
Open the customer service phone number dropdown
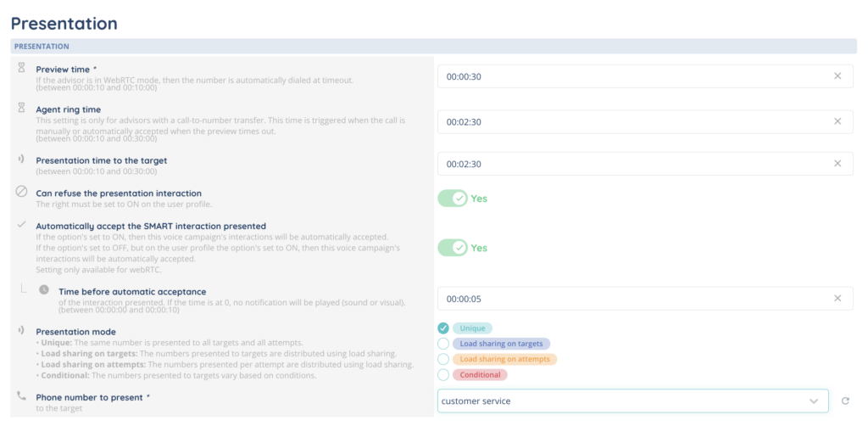click(x=632, y=401)
